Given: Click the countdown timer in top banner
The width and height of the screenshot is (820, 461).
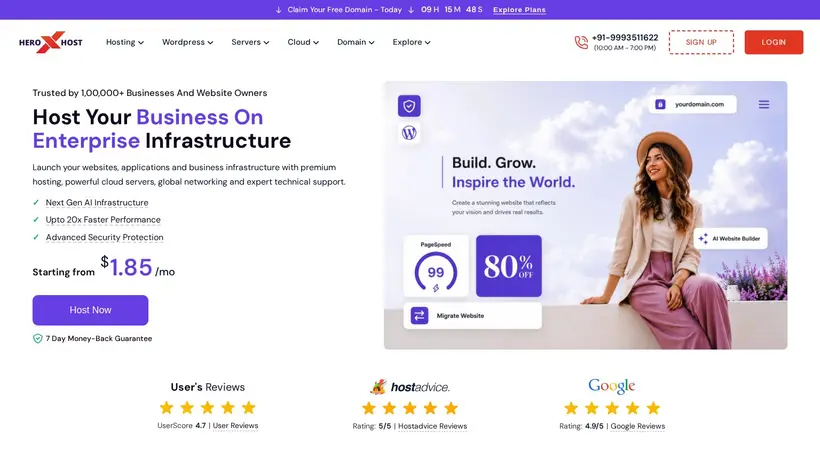Looking at the screenshot, I should coord(452,10).
